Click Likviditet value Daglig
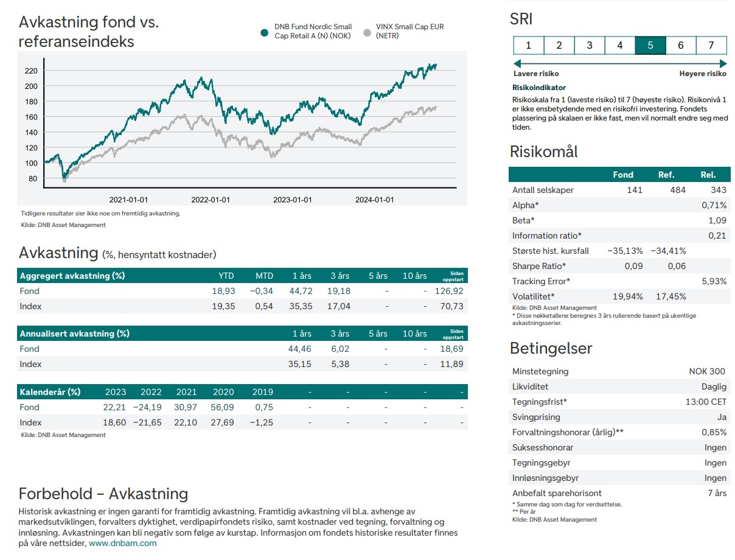 pos(714,387)
